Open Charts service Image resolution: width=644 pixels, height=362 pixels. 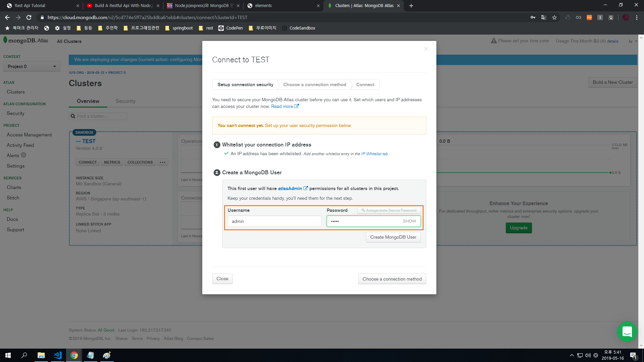(14, 187)
